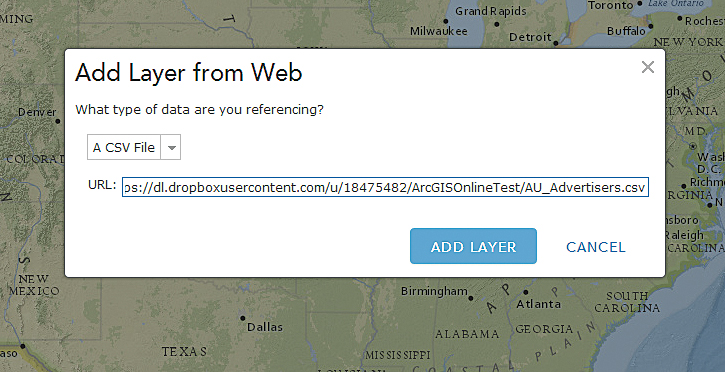725x372 pixels.
Task: Click the Toronto city dot
Action: 640,3
